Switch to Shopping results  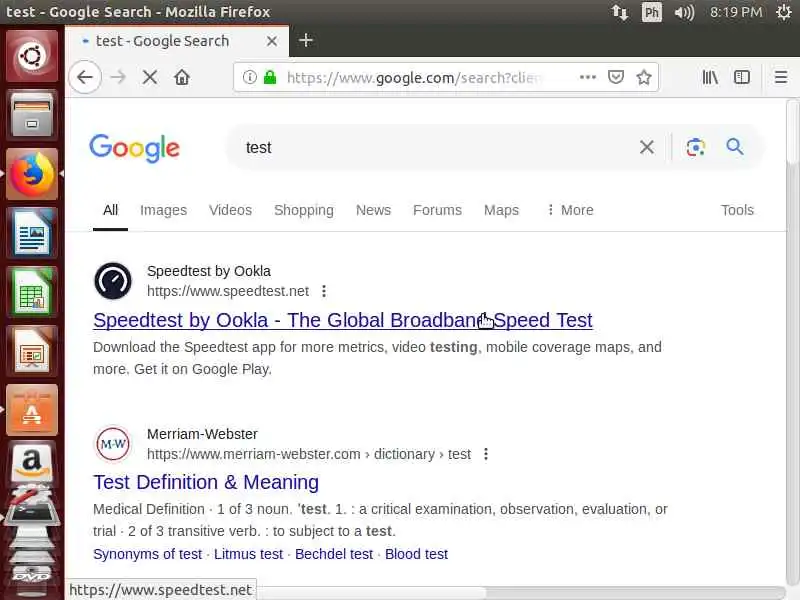click(304, 210)
